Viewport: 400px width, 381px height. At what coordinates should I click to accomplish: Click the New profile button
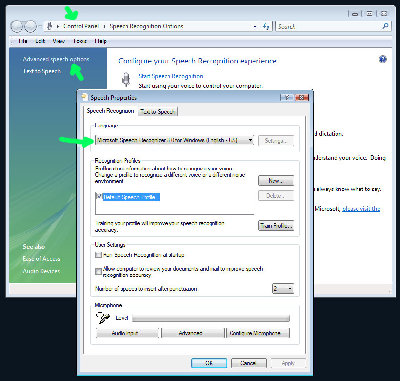point(276,180)
